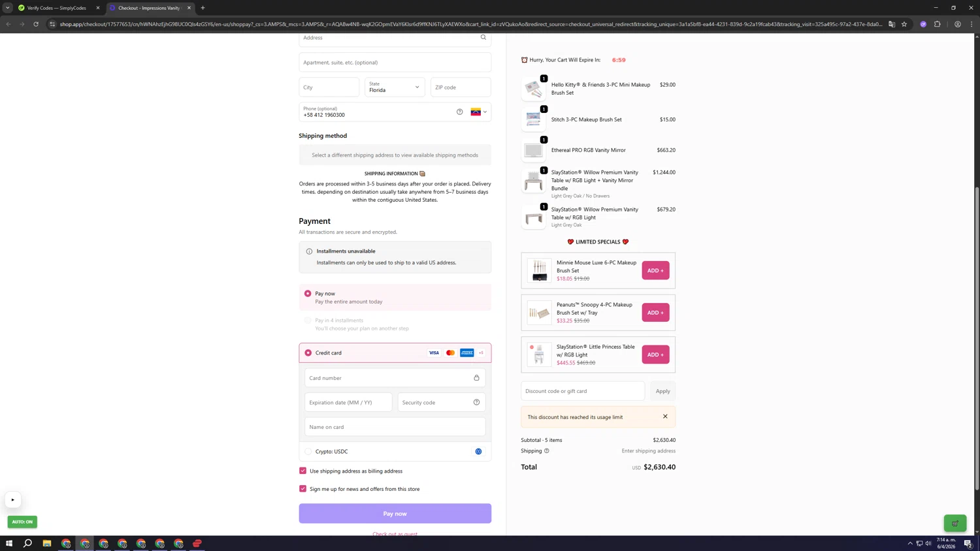Bookmark this page with the star icon
The height and width of the screenshot is (551, 980).
(904, 24)
